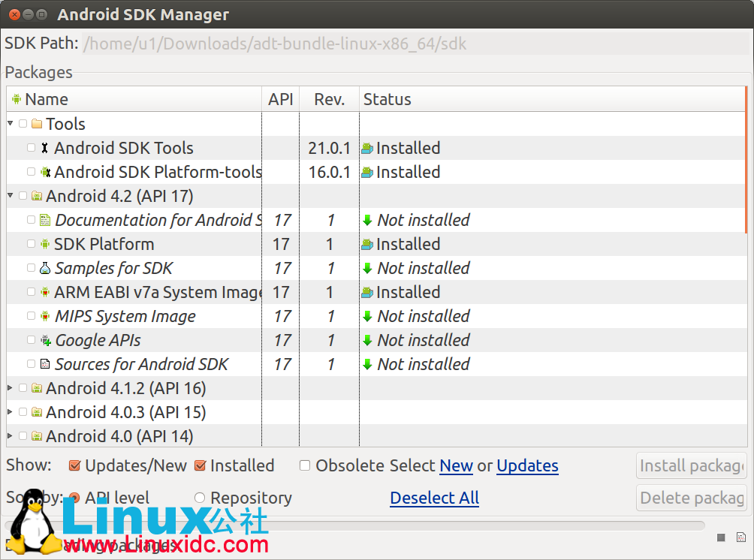Click the Sources for Android SDK icon

[45, 365]
